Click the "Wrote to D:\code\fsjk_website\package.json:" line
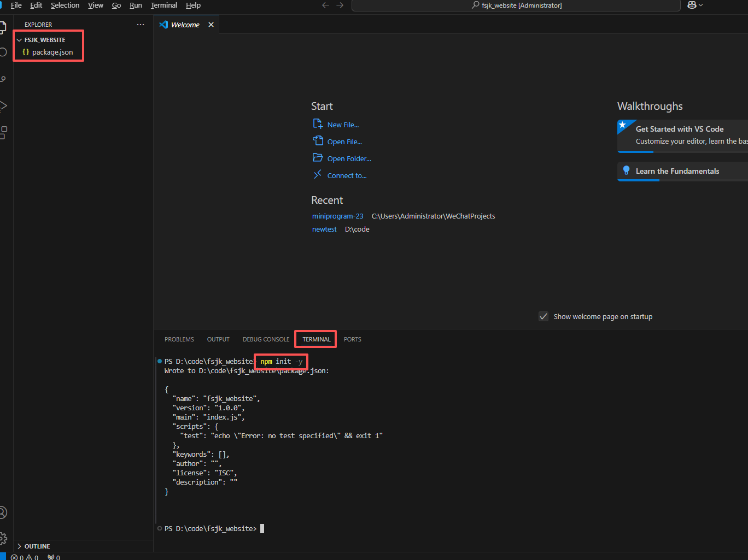 (247, 370)
